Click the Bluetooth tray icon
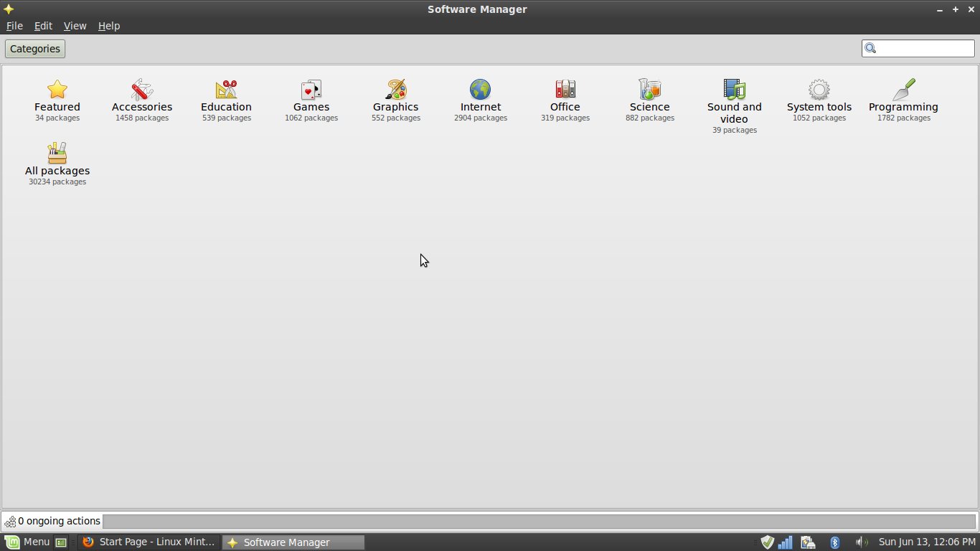This screenshot has width=980, height=551. coord(835,542)
